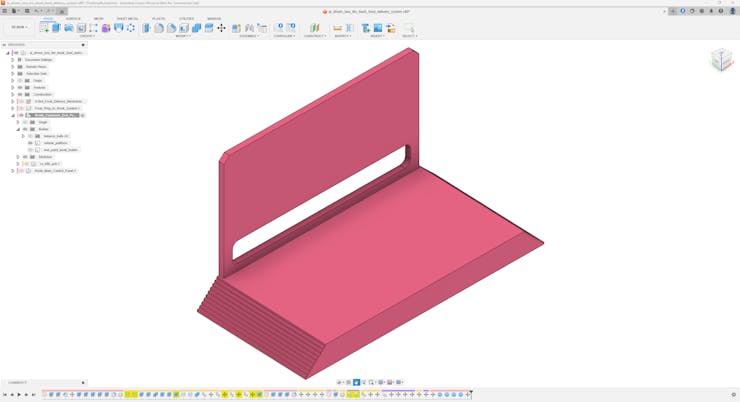Click the New Sketch tool icon
The height and width of the screenshot is (402, 740).
44,28
